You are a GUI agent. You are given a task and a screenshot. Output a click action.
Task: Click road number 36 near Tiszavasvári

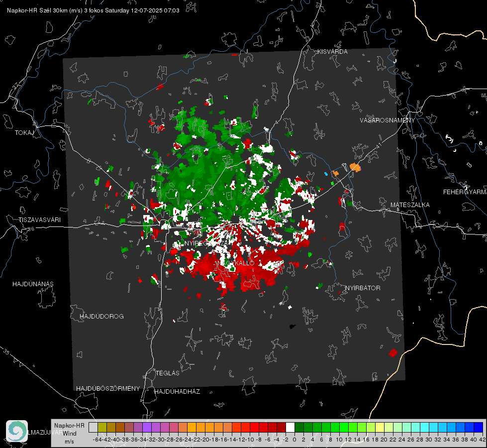tap(31, 229)
